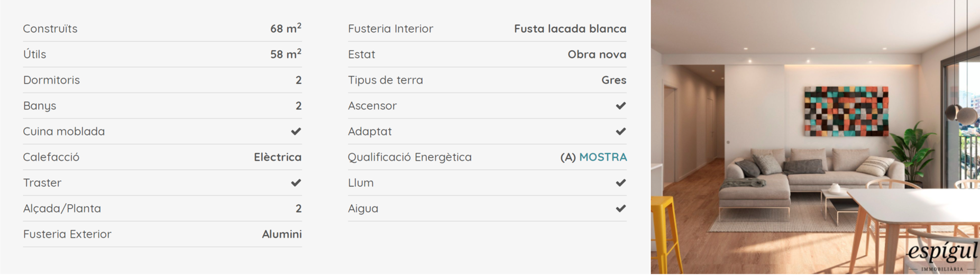Screen dimensions: 980x275
Task: Click the Adaptat checkmark icon
Action: [x=621, y=131]
